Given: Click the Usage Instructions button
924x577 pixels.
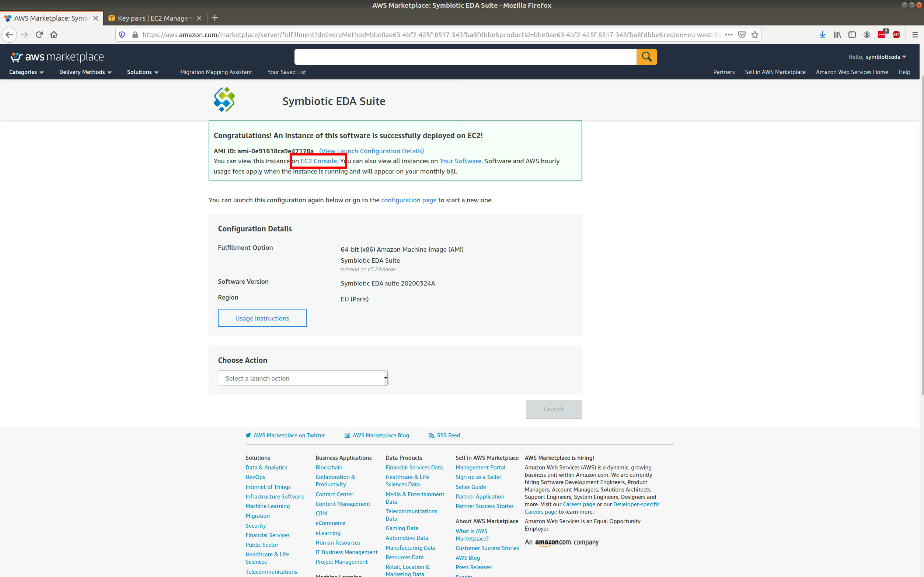Looking at the screenshot, I should [x=262, y=318].
